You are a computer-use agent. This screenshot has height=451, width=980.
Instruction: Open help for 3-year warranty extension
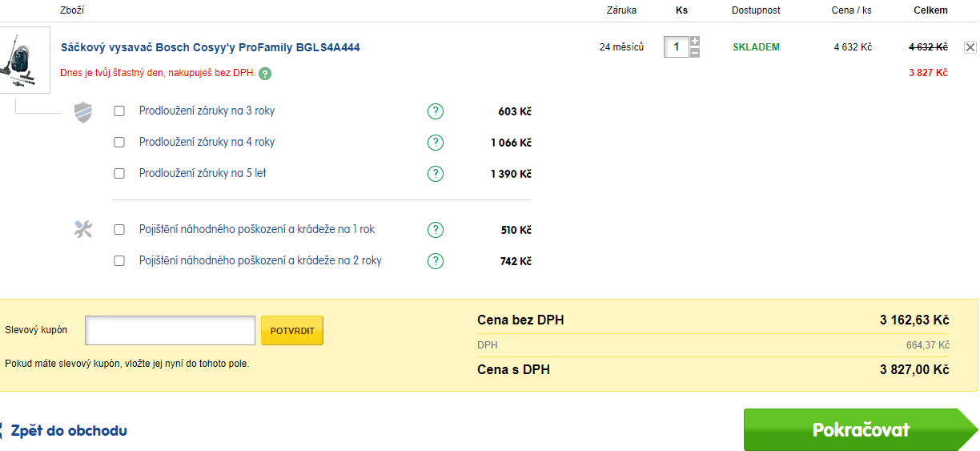436,111
